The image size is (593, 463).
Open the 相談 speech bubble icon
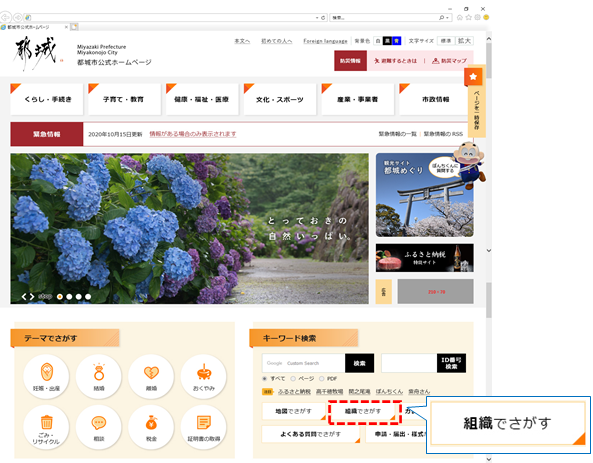point(99,427)
